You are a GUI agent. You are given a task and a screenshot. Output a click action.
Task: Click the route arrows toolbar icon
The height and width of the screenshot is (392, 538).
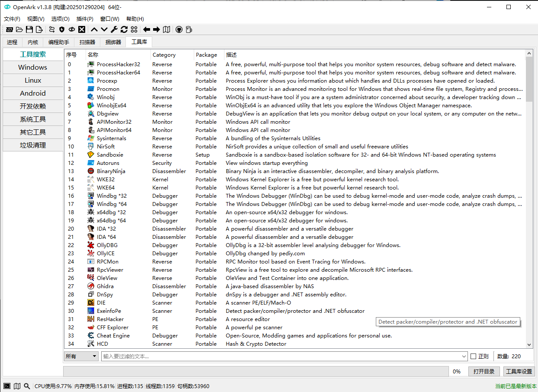pyautogui.click(x=52, y=29)
